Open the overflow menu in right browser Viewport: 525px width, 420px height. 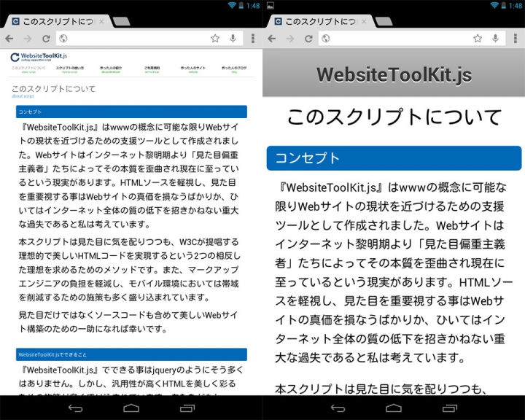(x=516, y=39)
